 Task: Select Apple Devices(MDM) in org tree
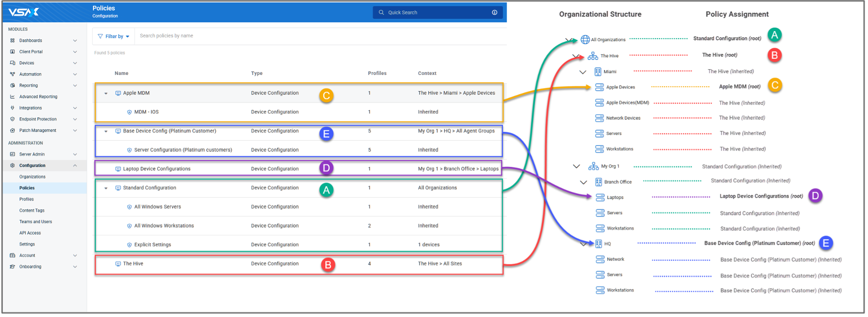point(627,103)
